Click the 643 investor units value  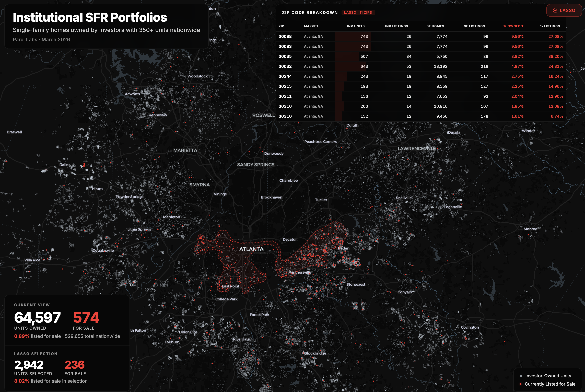[x=364, y=66]
